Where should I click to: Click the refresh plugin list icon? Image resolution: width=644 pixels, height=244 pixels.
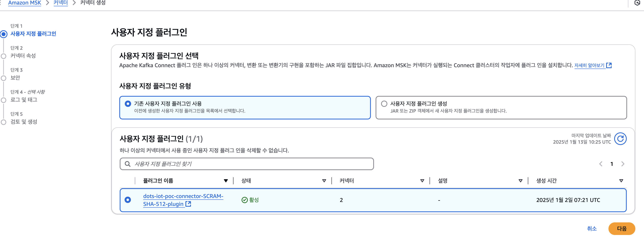620,139
